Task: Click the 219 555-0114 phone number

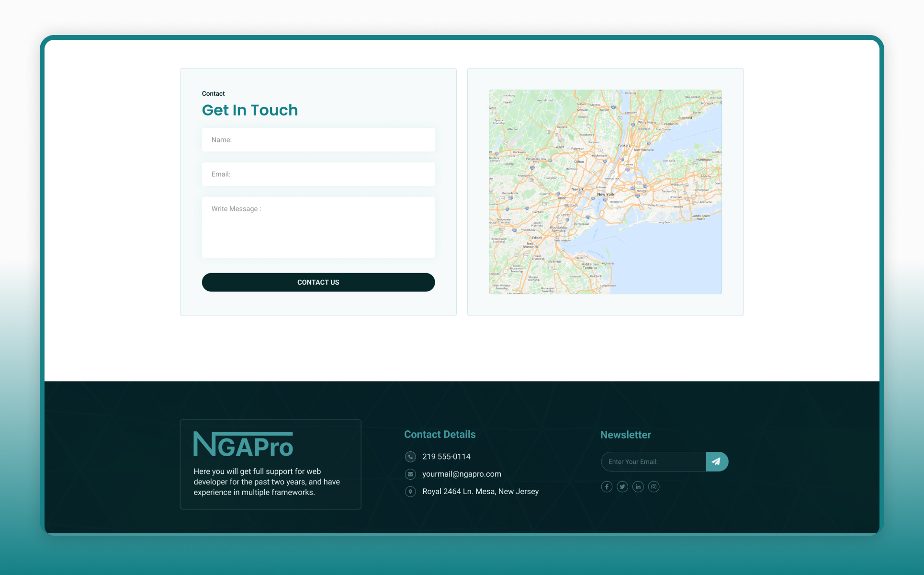Action: tap(446, 457)
